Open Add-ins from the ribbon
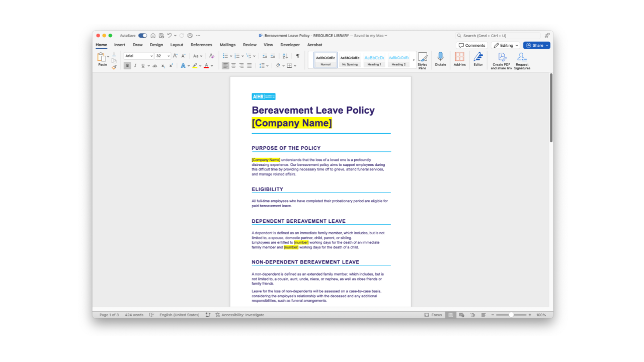The image size is (644, 362). 460,59
